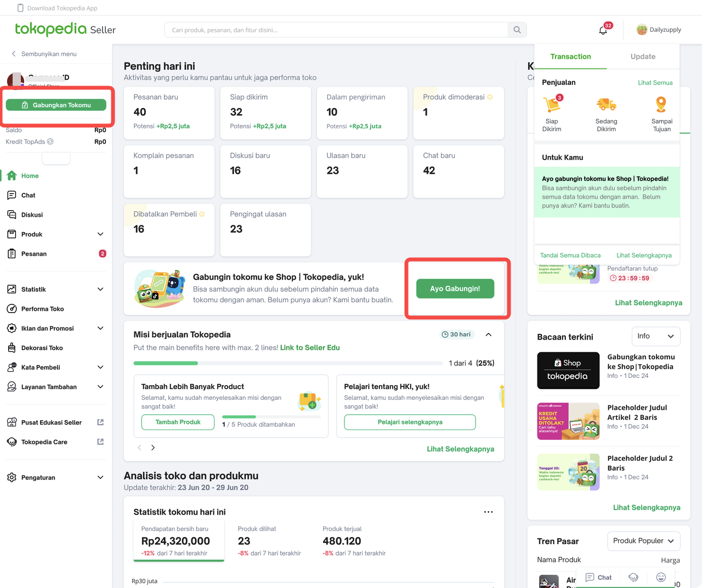Expand Iklan dan Promosi menu

point(100,328)
